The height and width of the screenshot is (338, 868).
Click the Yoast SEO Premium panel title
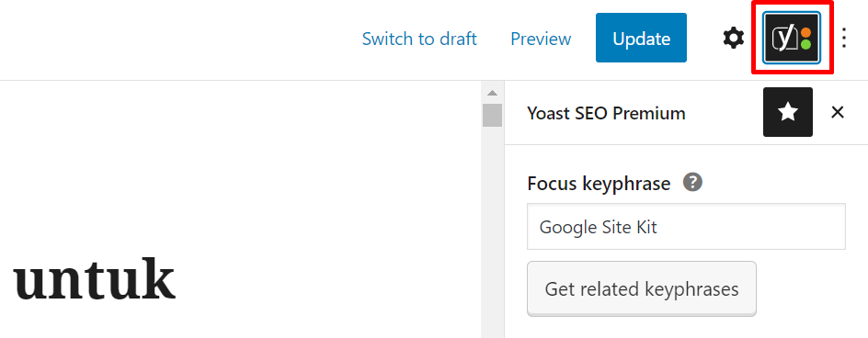tap(606, 113)
